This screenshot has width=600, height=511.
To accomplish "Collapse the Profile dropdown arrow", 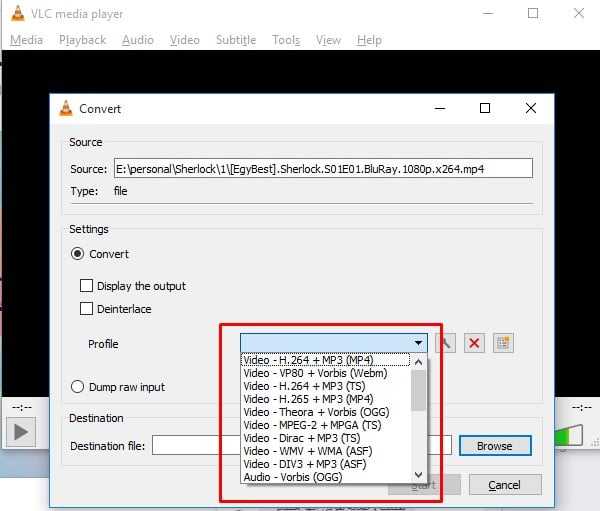I will (x=419, y=343).
